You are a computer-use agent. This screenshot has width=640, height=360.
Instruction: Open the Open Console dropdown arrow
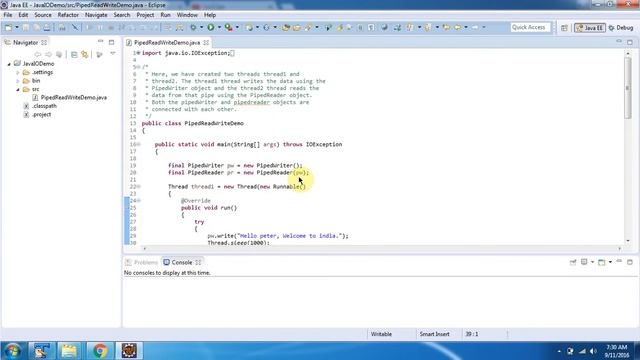coord(610,262)
